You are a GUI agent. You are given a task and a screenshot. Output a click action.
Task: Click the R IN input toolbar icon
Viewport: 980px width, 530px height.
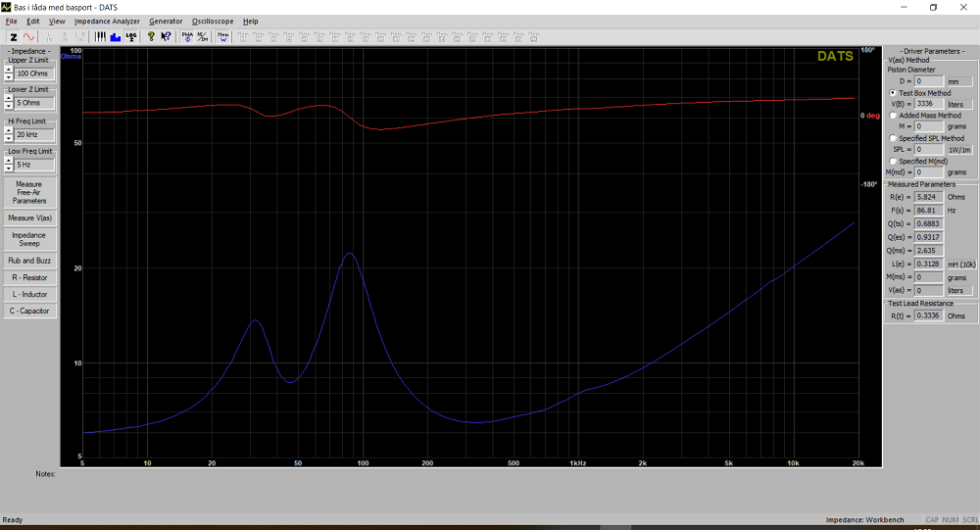[x=65, y=37]
